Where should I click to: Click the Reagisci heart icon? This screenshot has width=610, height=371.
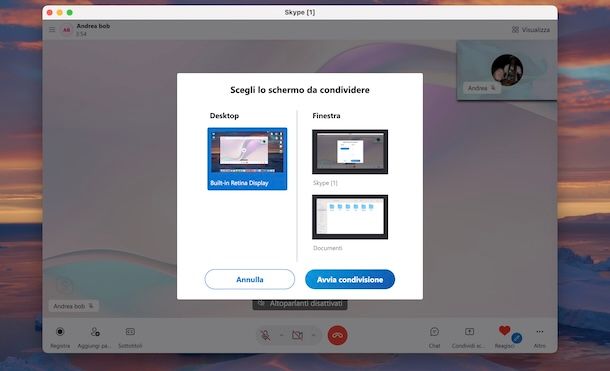click(504, 331)
